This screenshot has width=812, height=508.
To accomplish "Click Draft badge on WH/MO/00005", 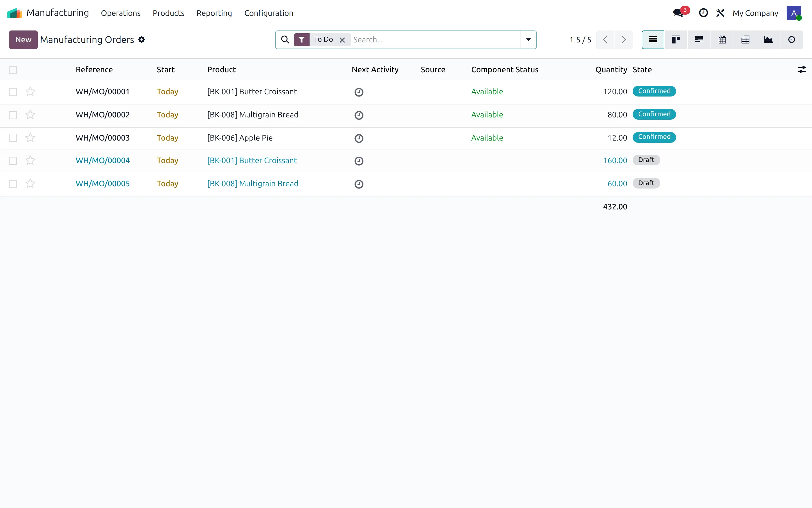I will tap(646, 183).
